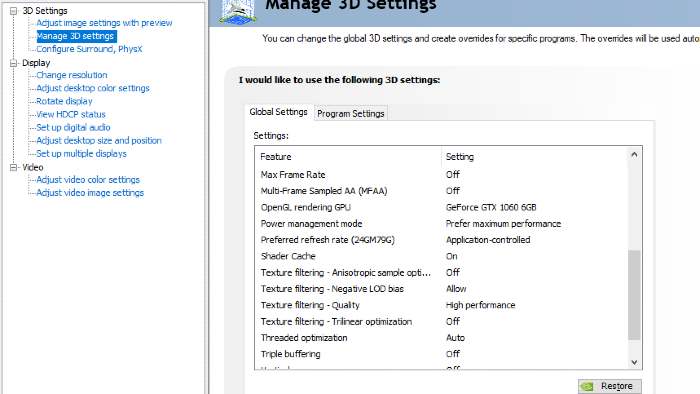The width and height of the screenshot is (700, 394).
Task: Click the Application-controlled setting value
Action: click(x=488, y=240)
